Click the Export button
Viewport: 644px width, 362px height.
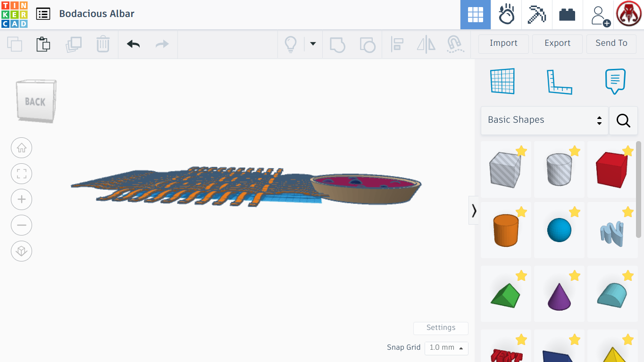click(557, 43)
